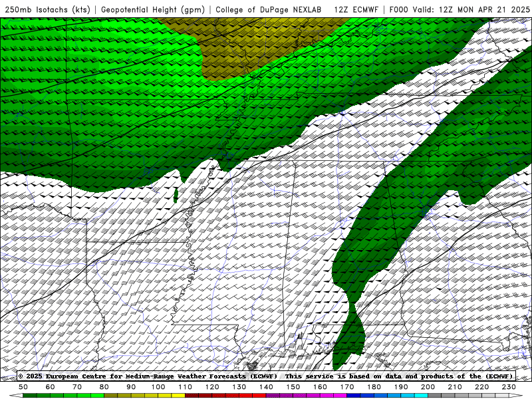Select the dark red swatch starting at 110
Screen dimensions: 532x399
click(192, 396)
